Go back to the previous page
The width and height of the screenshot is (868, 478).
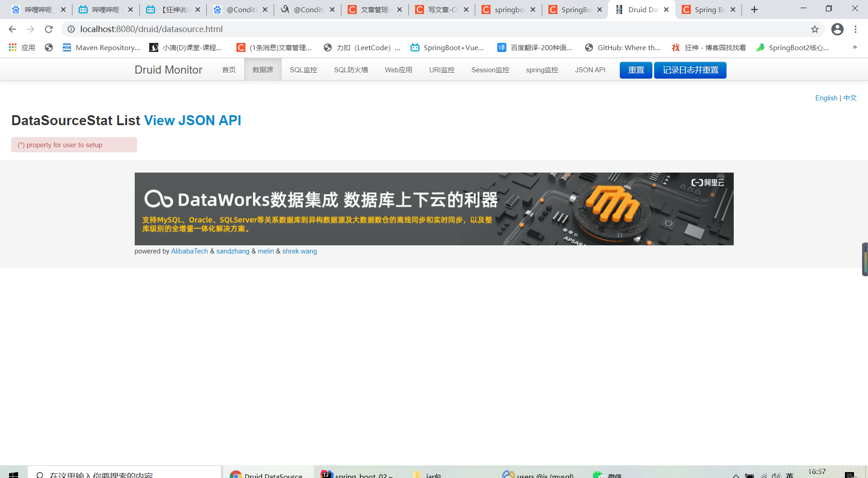(12, 29)
